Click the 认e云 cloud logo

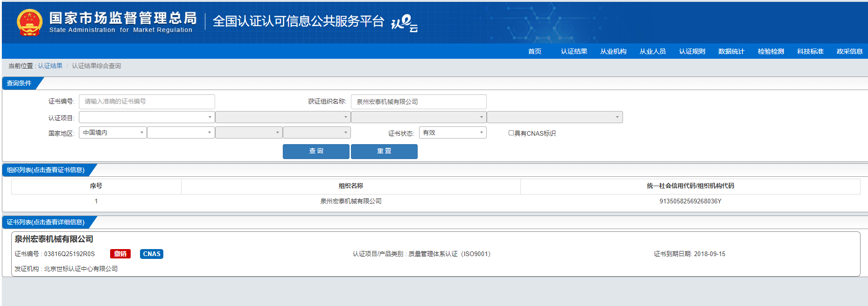coord(404,23)
